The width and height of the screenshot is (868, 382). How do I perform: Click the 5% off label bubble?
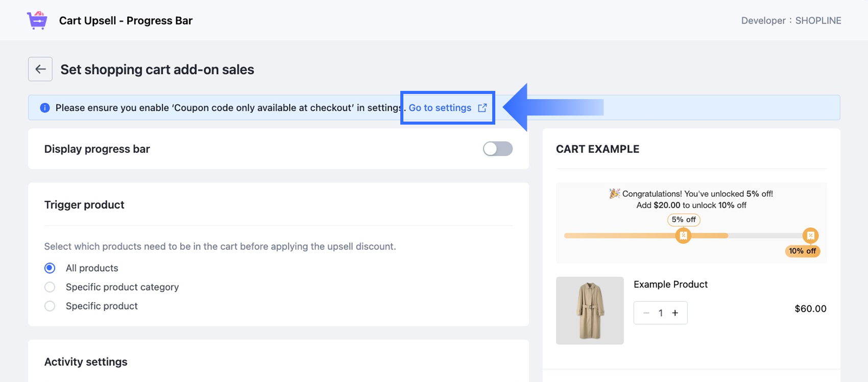684,220
